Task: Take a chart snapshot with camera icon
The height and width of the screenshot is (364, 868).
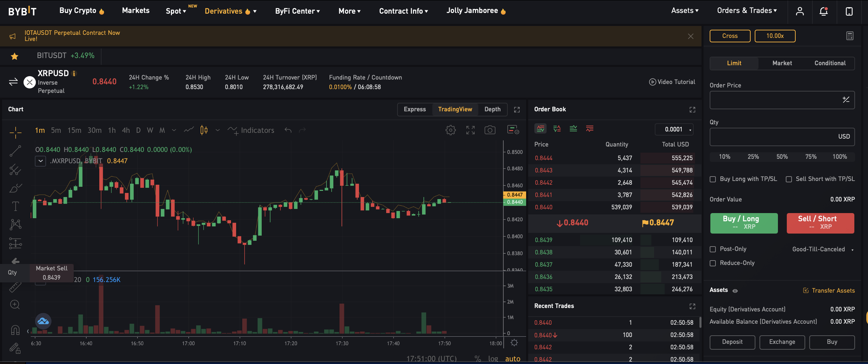Action: (490, 130)
